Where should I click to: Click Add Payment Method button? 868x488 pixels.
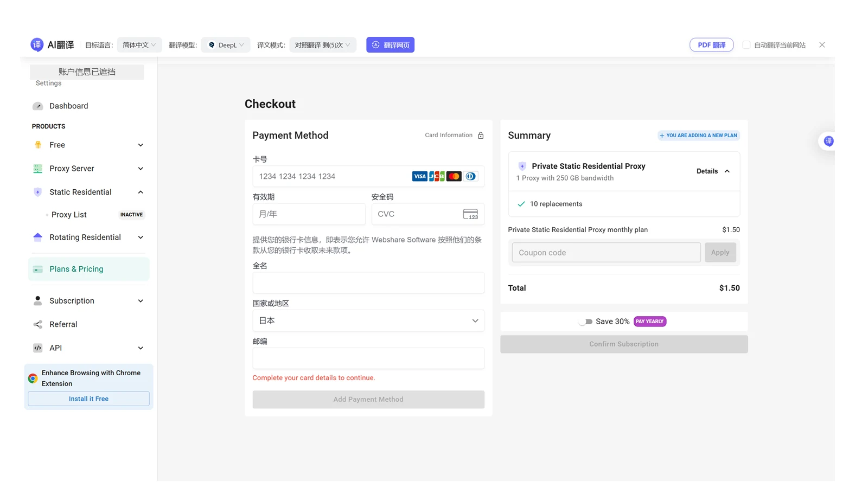(x=368, y=400)
